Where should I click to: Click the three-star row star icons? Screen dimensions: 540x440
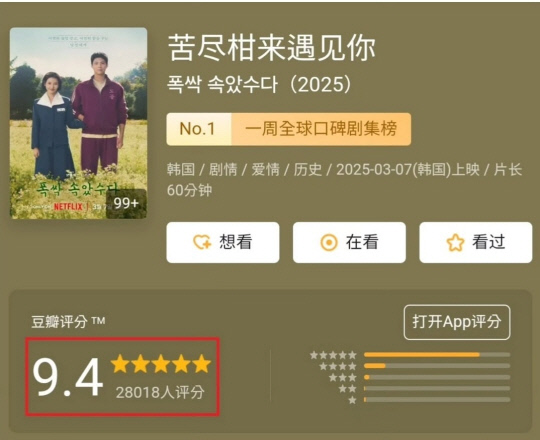tap(343, 377)
